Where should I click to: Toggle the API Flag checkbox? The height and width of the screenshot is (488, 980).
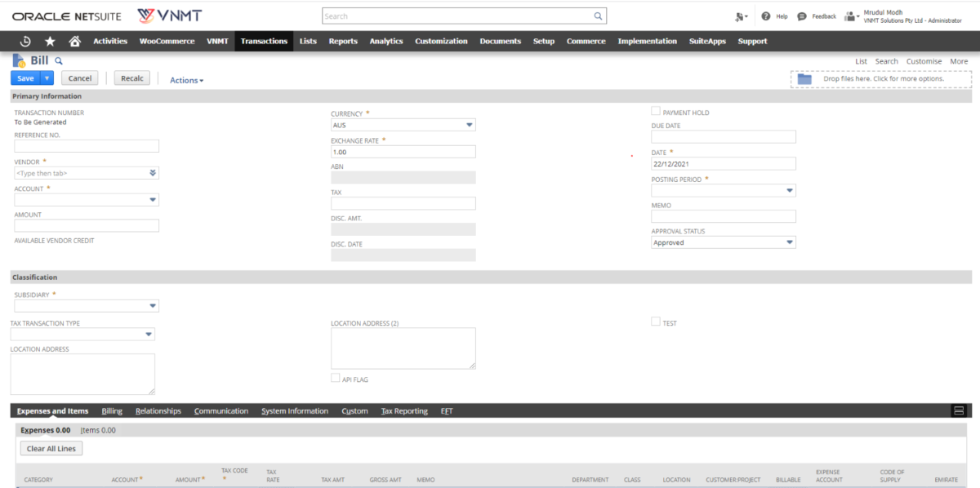coord(335,377)
